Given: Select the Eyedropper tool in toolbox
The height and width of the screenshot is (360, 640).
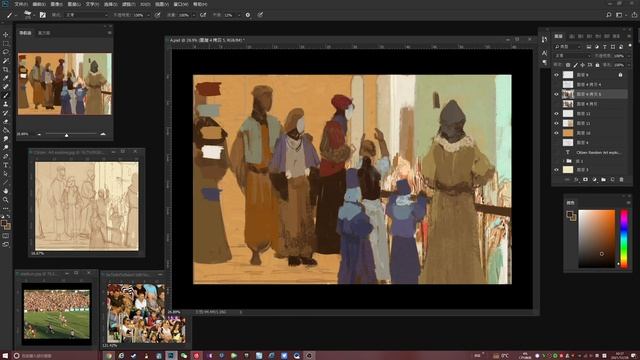Looking at the screenshot, I should point(6,78).
